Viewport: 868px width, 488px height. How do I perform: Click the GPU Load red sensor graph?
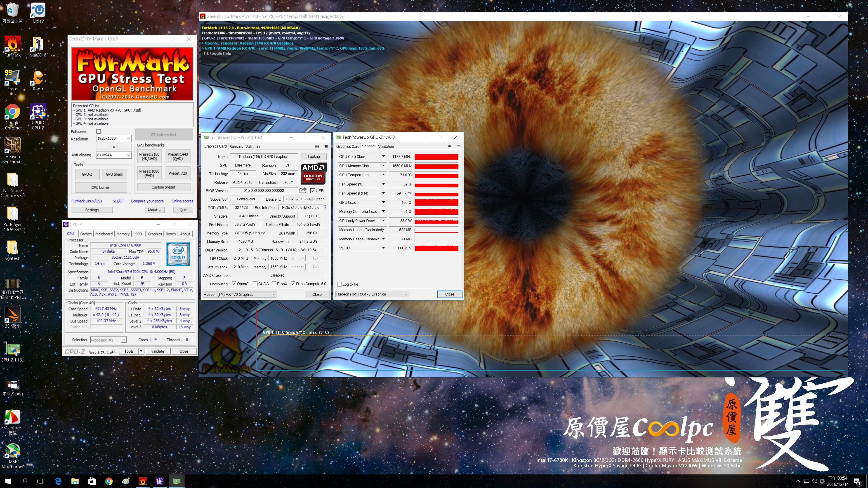436,202
